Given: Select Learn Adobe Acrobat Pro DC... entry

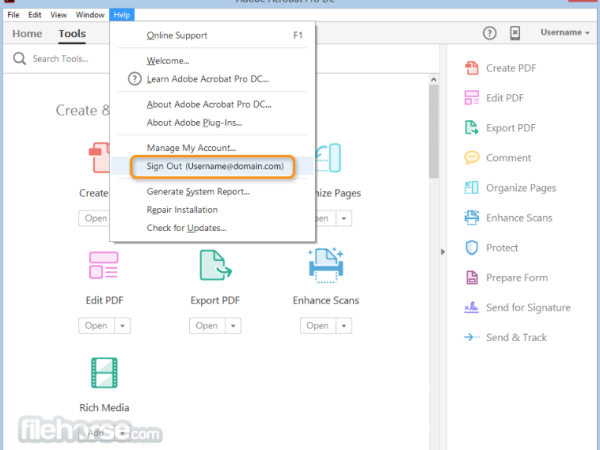Looking at the screenshot, I should click(x=212, y=79).
